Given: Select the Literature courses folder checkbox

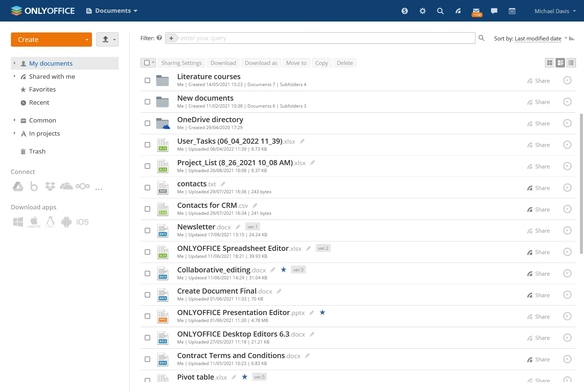Looking at the screenshot, I should [147, 80].
